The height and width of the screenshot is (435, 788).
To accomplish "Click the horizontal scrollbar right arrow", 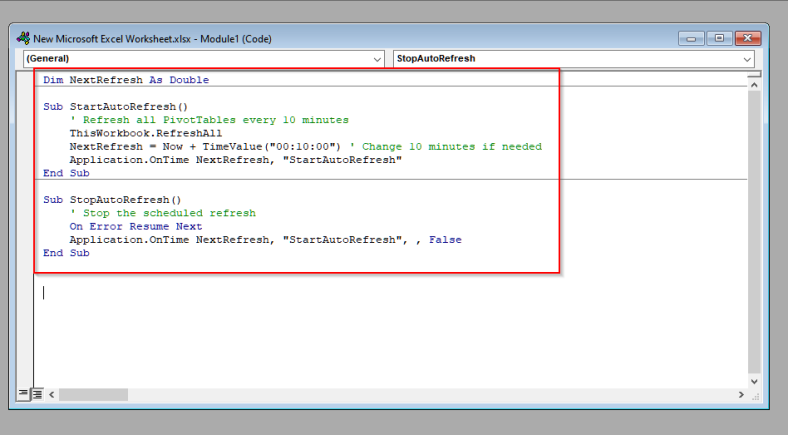I will point(740,394).
